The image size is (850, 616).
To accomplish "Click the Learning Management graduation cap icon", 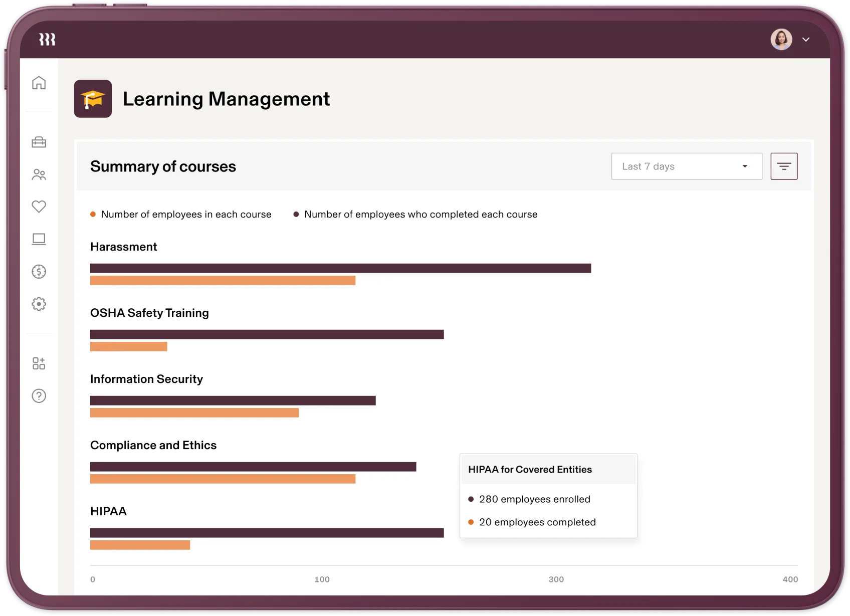I will [x=93, y=99].
